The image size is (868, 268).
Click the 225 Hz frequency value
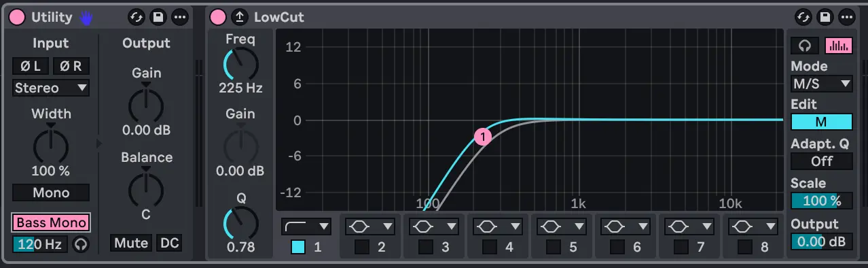click(240, 88)
